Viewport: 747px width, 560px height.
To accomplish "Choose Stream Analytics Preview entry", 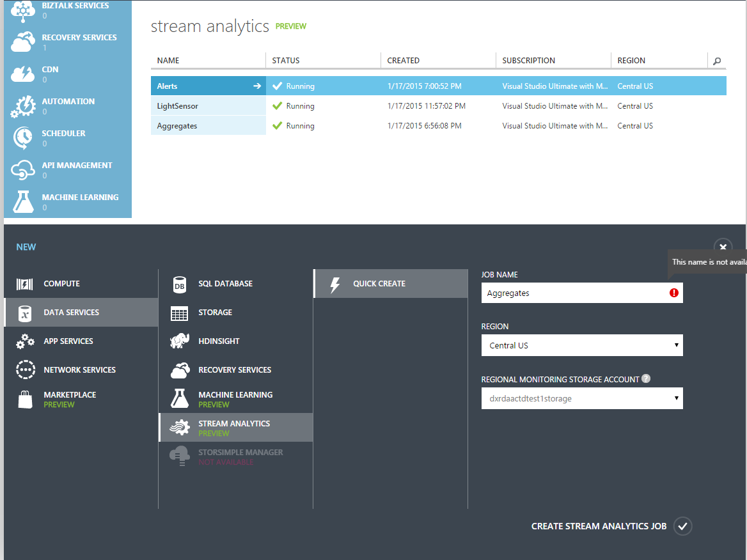I will click(x=236, y=428).
